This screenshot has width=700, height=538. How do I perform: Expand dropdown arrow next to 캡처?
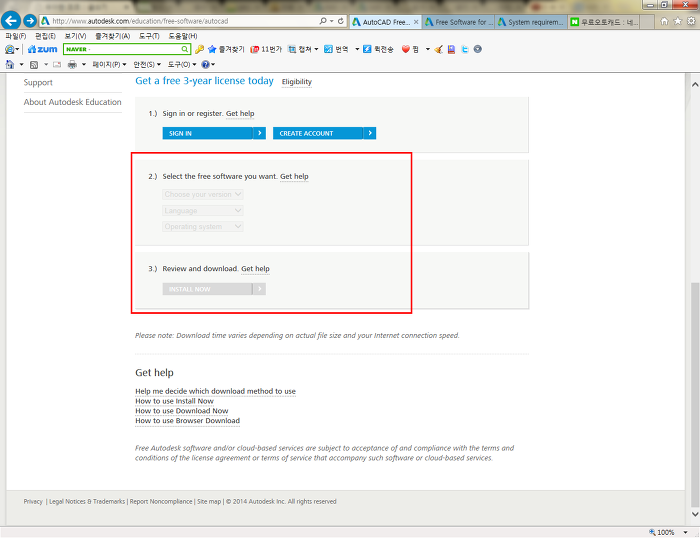point(317,49)
